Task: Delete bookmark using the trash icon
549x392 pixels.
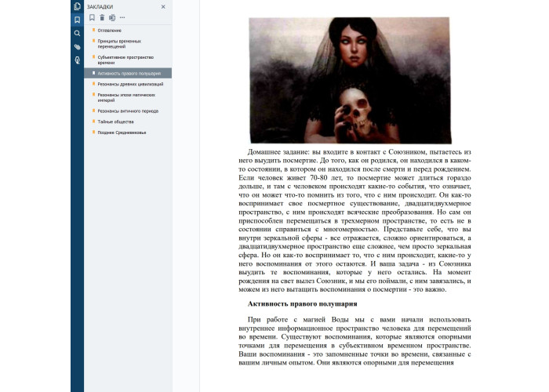Action: (102, 17)
